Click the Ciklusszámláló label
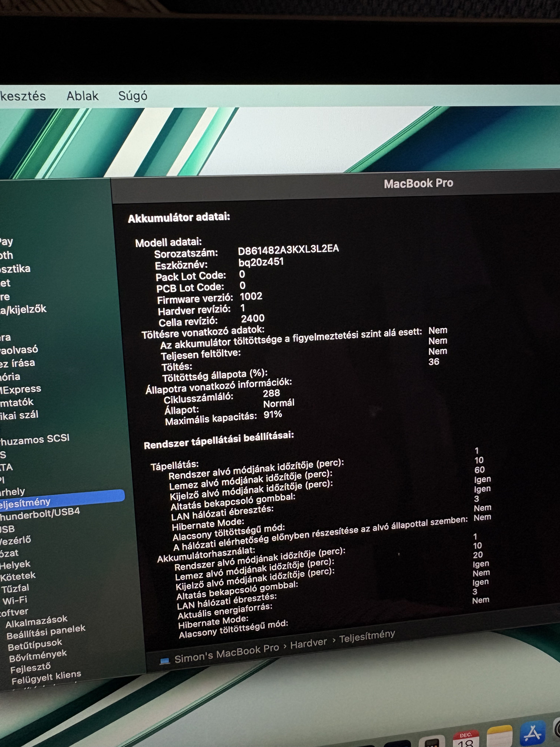This screenshot has height=747, width=560. (x=198, y=398)
